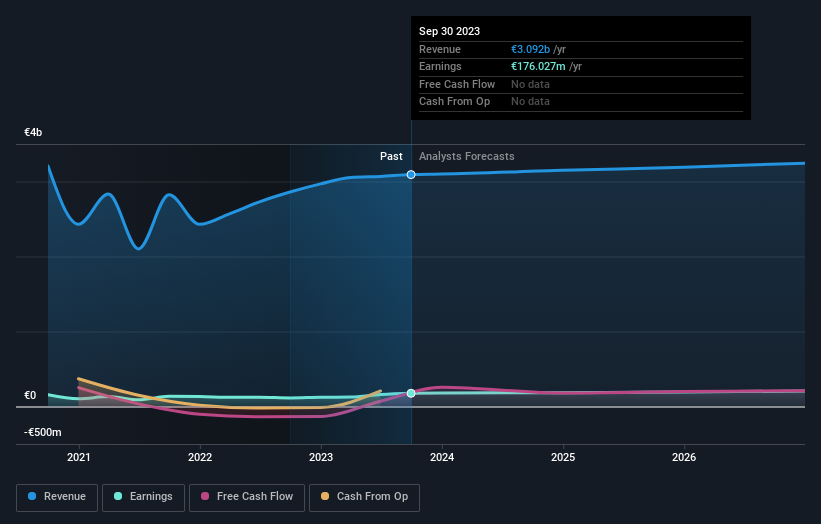Click the Analysts Forecasts label
Viewport: 821px width, 524px height.
(x=467, y=157)
